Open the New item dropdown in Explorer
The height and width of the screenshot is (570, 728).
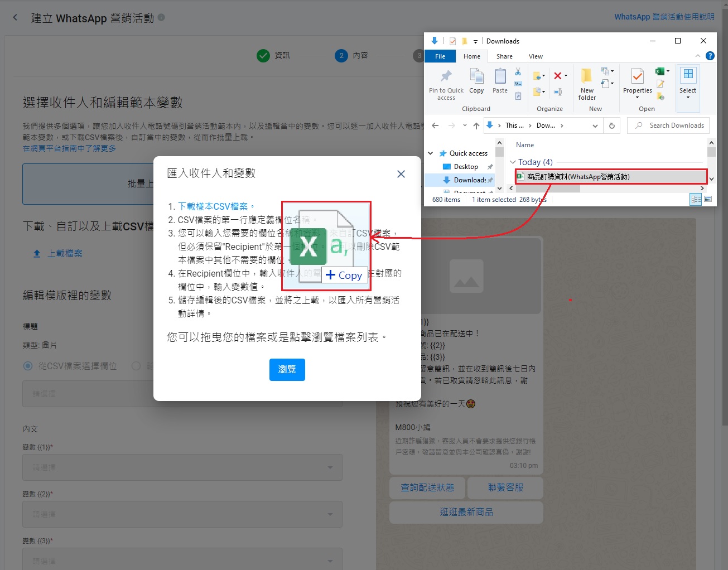(607, 71)
